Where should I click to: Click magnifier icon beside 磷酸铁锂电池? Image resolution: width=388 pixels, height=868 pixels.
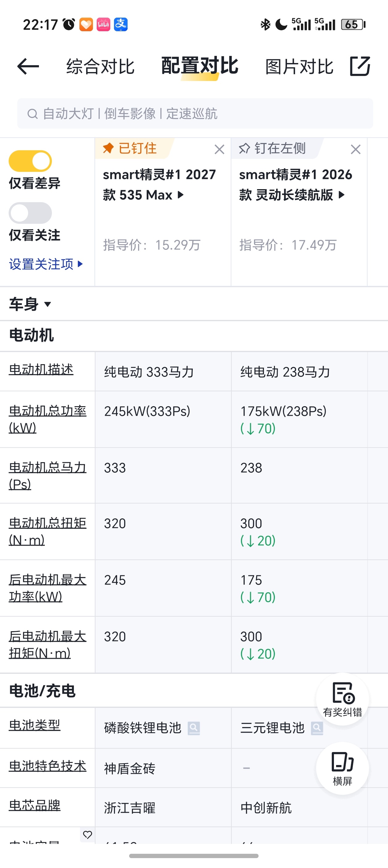coord(194,728)
